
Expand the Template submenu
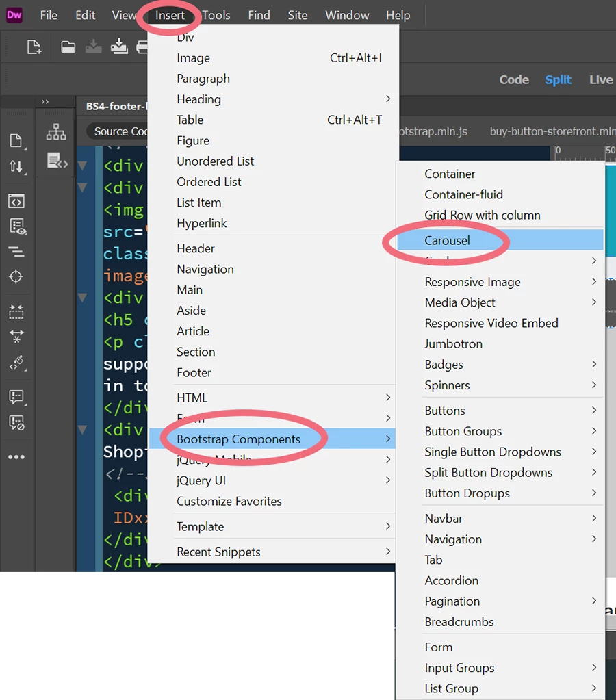click(x=272, y=526)
